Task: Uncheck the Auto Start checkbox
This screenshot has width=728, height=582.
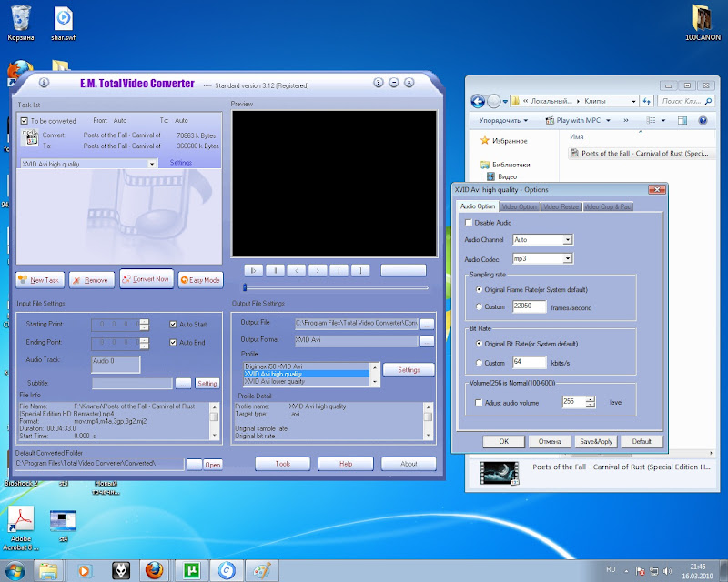Action: click(x=174, y=324)
